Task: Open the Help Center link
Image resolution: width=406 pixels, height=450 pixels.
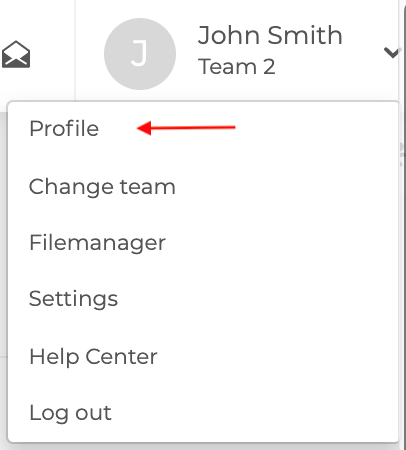Action: coord(93,357)
